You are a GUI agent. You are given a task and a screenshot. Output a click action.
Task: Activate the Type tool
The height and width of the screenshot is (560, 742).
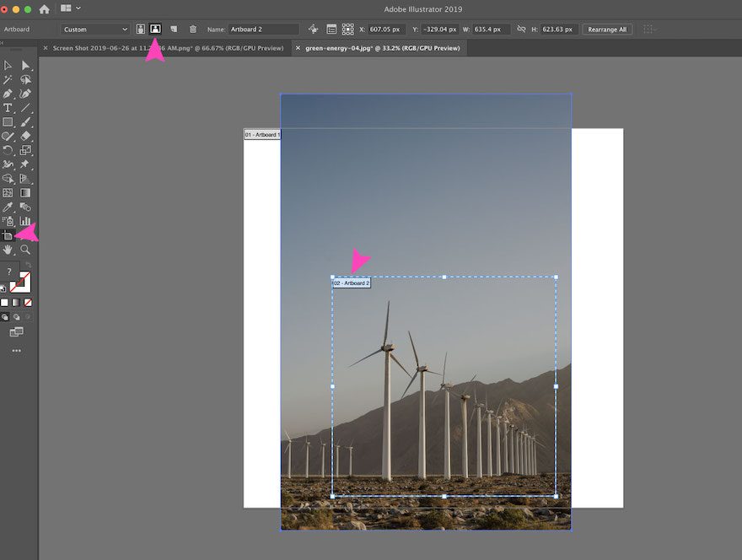coord(9,108)
